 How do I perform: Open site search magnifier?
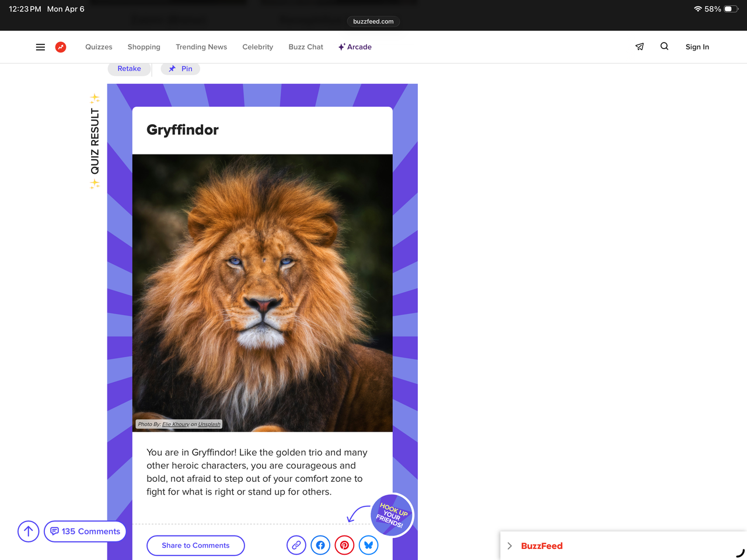click(x=664, y=47)
